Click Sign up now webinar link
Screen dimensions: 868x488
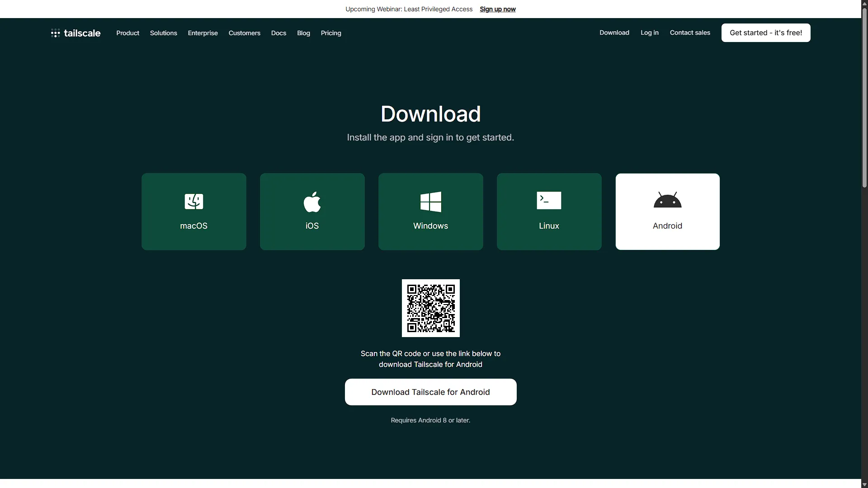[498, 9]
